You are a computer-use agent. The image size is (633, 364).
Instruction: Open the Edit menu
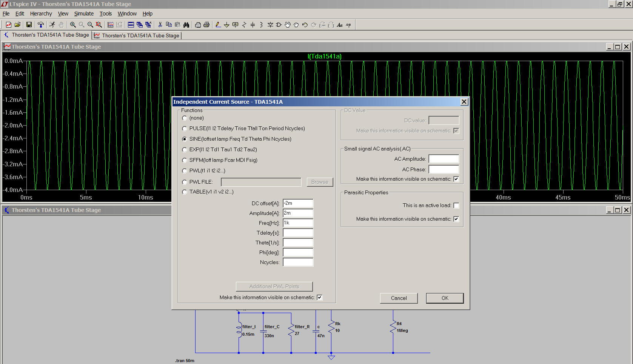point(20,14)
